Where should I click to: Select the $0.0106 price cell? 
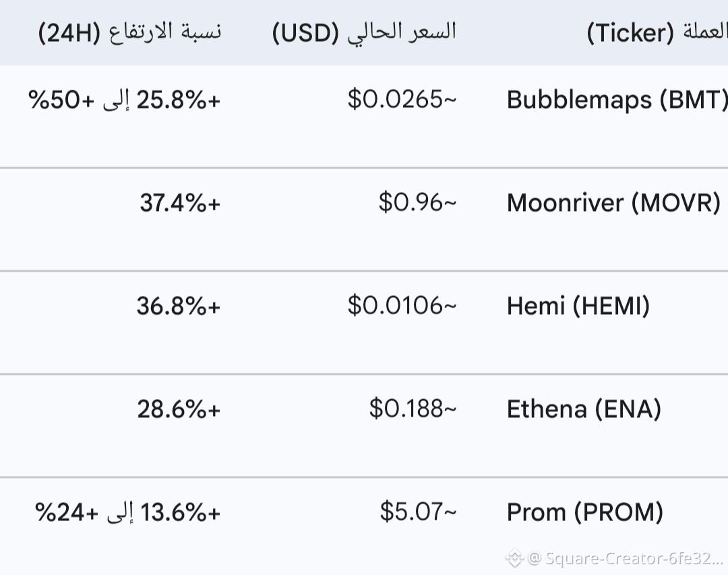point(402,305)
